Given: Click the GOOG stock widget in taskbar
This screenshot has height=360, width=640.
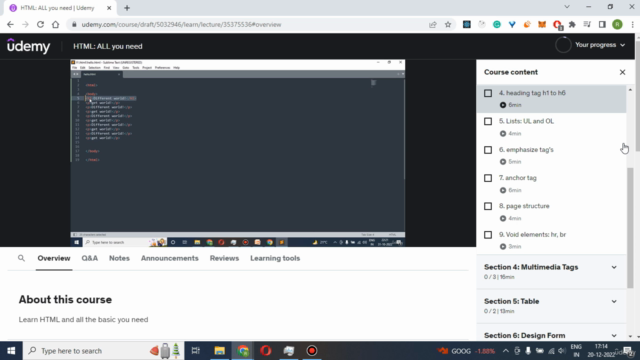Looking at the screenshot, I should pyautogui.click(x=466, y=351).
